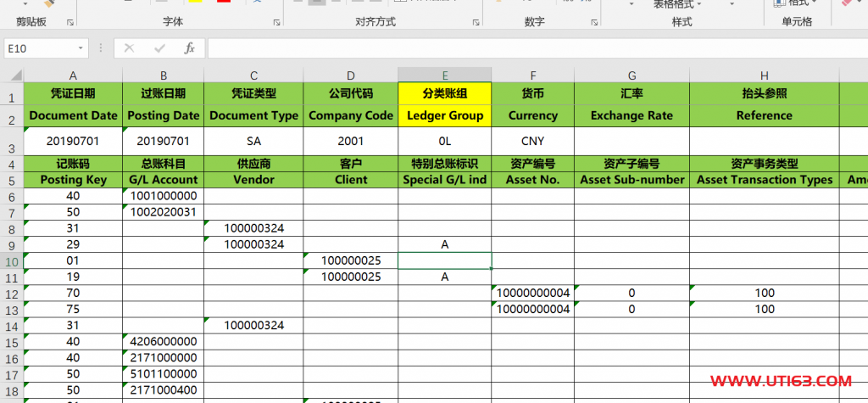Select posting key 75 cell

(73, 309)
